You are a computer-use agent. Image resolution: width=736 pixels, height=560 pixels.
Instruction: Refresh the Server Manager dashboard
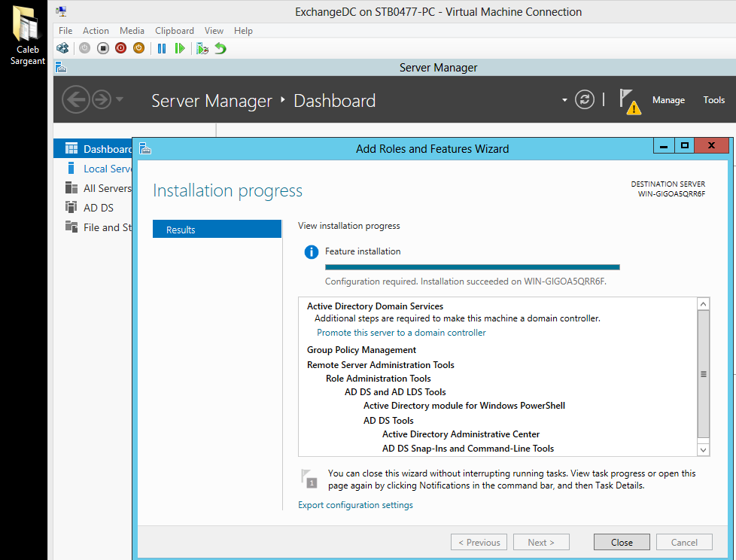(585, 99)
